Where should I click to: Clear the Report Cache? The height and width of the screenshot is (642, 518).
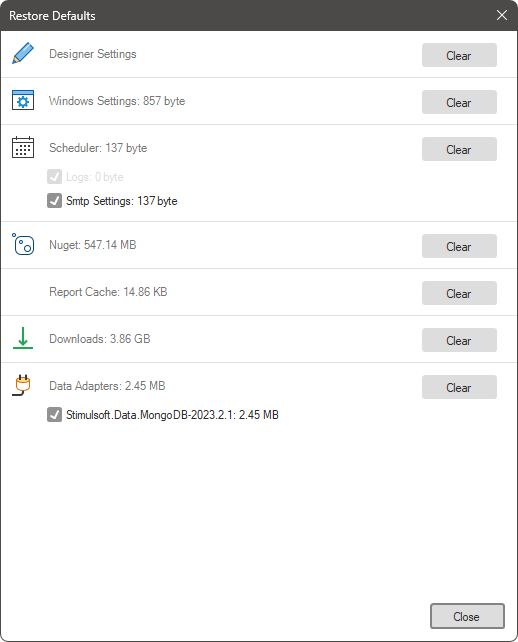point(459,294)
